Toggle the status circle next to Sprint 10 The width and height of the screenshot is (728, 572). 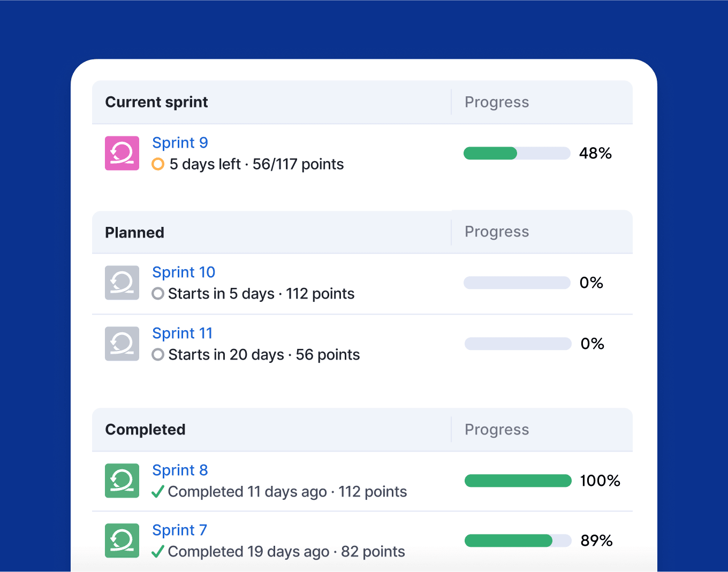[157, 294]
